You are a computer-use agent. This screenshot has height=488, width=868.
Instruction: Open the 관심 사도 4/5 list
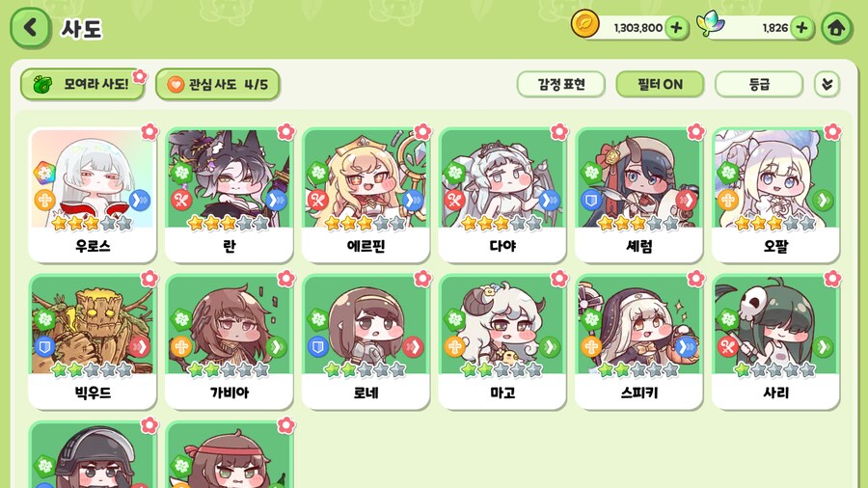pyautogui.click(x=218, y=85)
